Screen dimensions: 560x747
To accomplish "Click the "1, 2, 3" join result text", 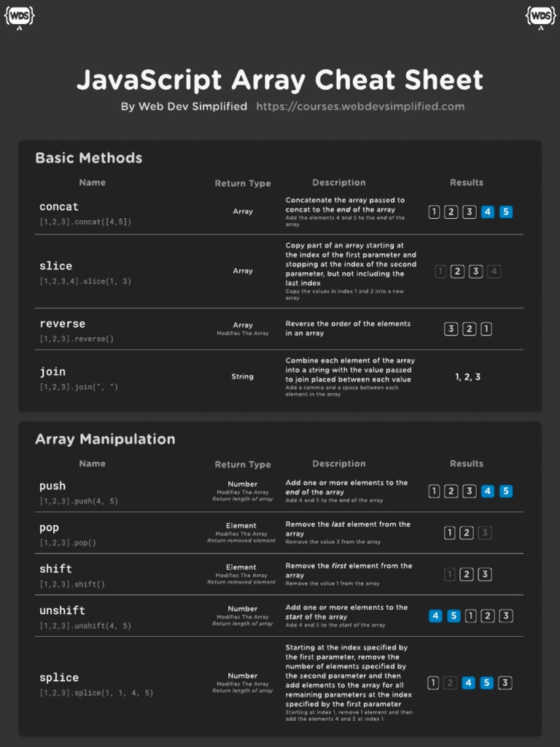I will (468, 377).
